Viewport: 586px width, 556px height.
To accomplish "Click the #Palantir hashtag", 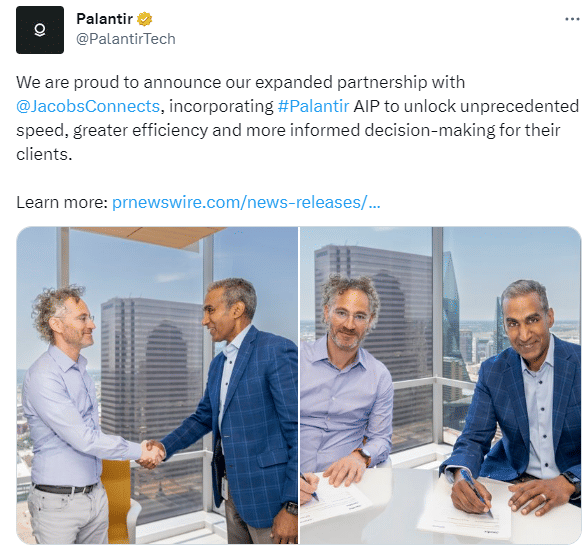I will point(314,106).
